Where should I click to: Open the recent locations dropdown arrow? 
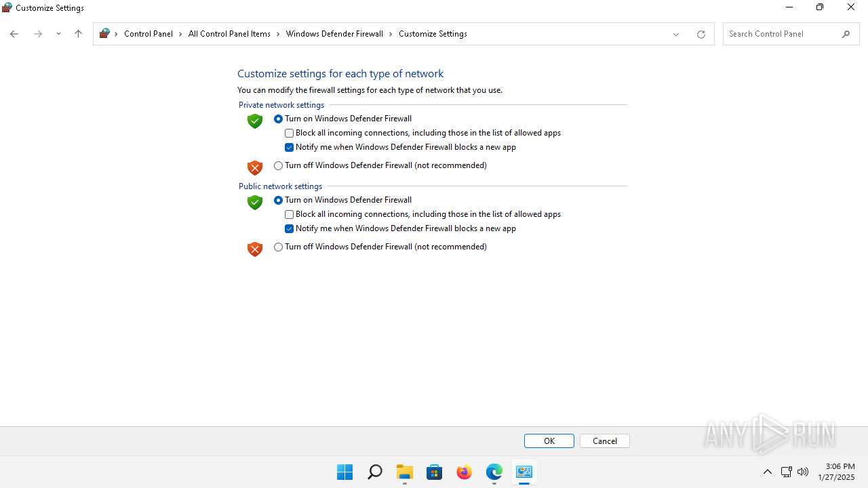click(58, 34)
